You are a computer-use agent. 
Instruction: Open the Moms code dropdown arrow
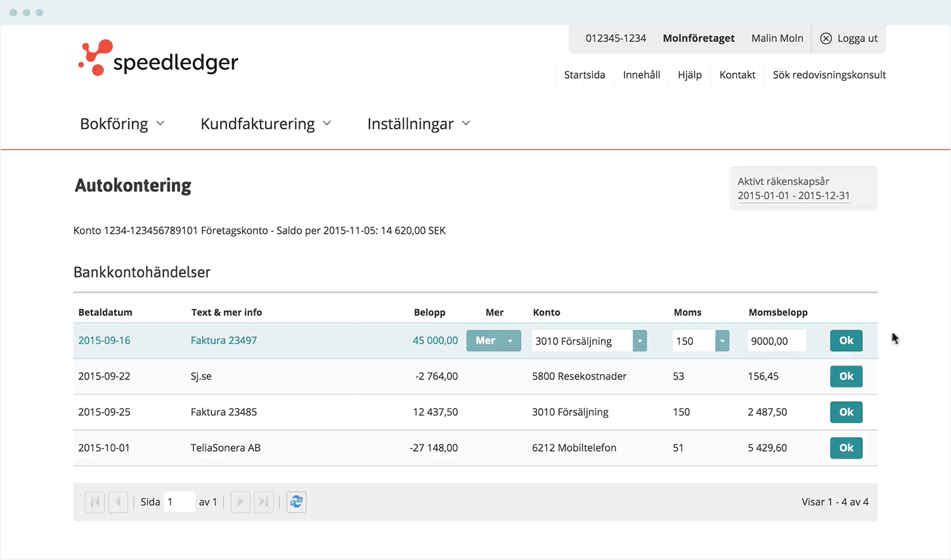[x=722, y=341]
